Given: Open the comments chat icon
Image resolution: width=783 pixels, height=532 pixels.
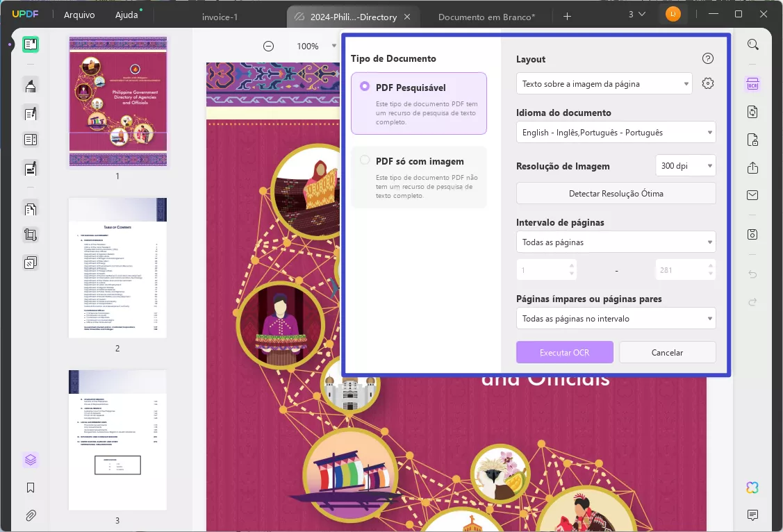Looking at the screenshot, I should point(752,515).
